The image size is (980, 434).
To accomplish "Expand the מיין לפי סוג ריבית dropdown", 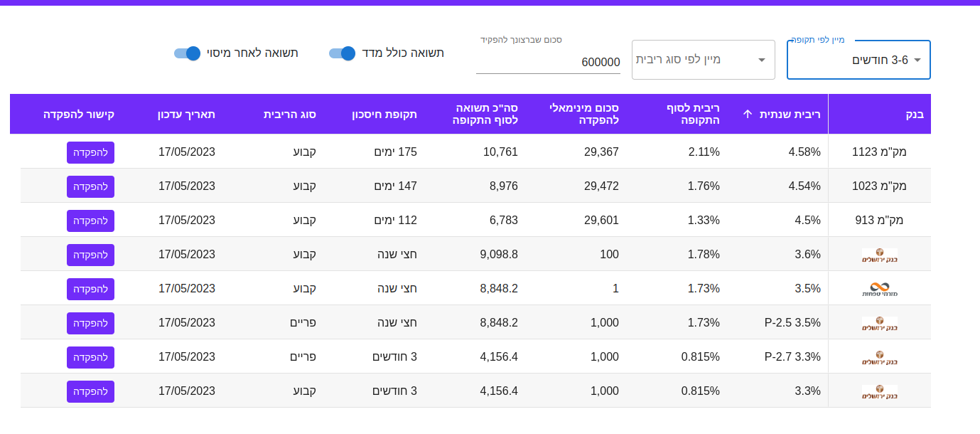I will pyautogui.click(x=703, y=60).
